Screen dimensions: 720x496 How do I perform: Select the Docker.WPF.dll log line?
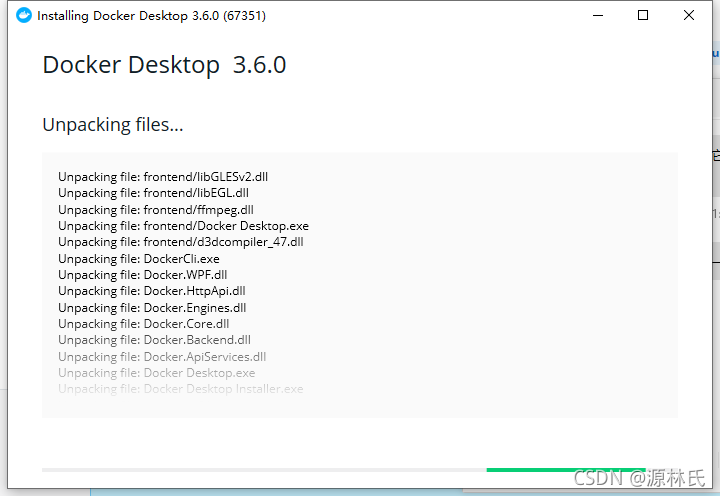tap(142, 275)
